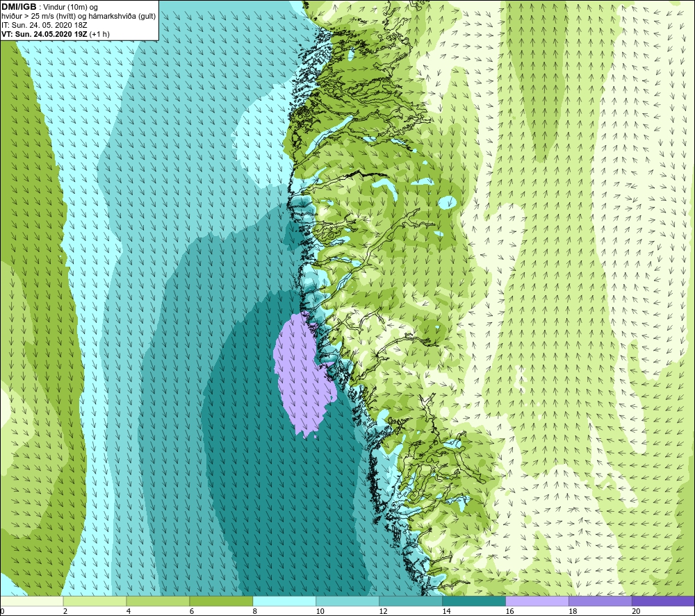The width and height of the screenshot is (695, 616).
Task: Click the above-20 m/s dark purple legend swatch
Action: click(x=663, y=601)
